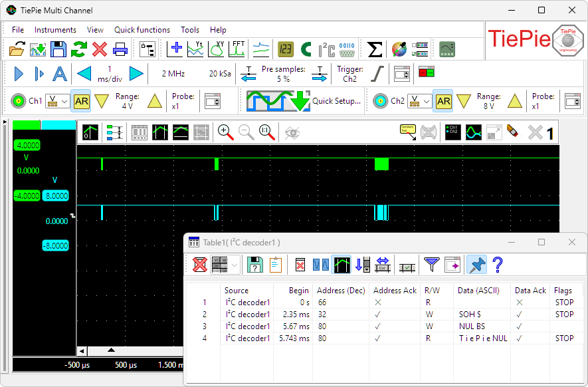Viewport: 588px width, 387px height.
Task: Click Pre samples 5 % value
Action: (284, 74)
